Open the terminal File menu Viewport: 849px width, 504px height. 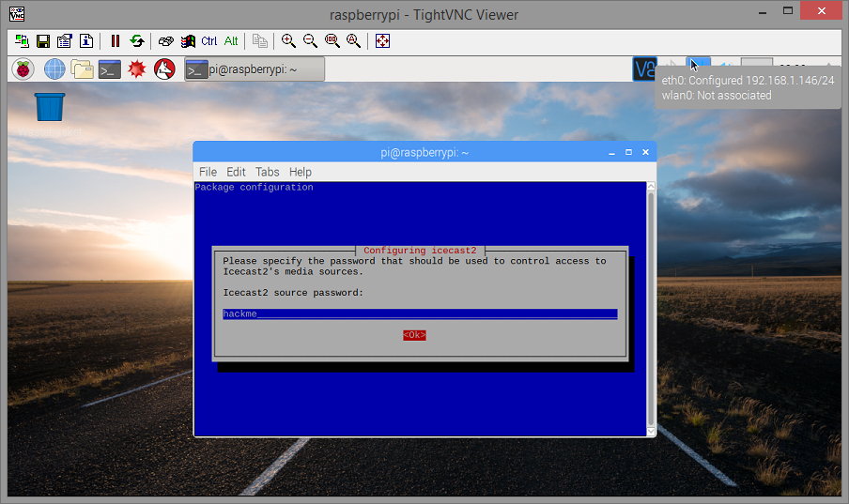(x=208, y=172)
